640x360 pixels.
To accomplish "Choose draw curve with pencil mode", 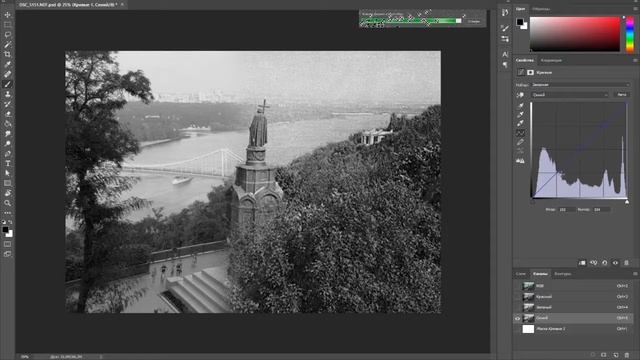I will 520,142.
